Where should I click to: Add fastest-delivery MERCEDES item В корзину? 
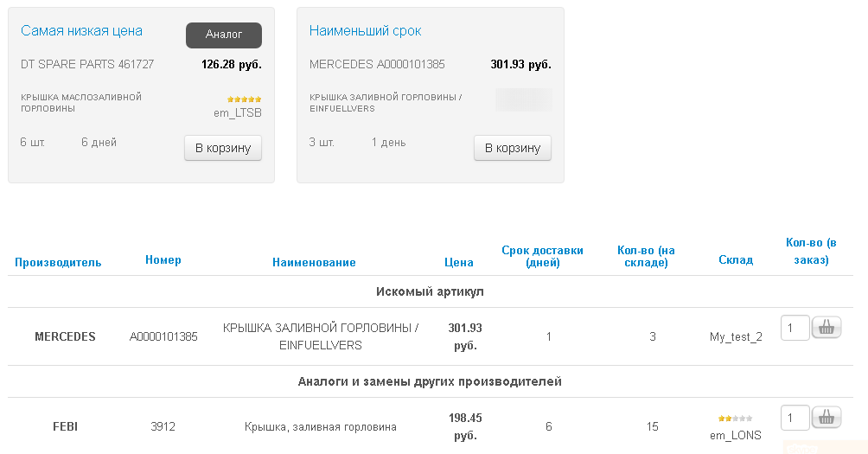tap(513, 148)
